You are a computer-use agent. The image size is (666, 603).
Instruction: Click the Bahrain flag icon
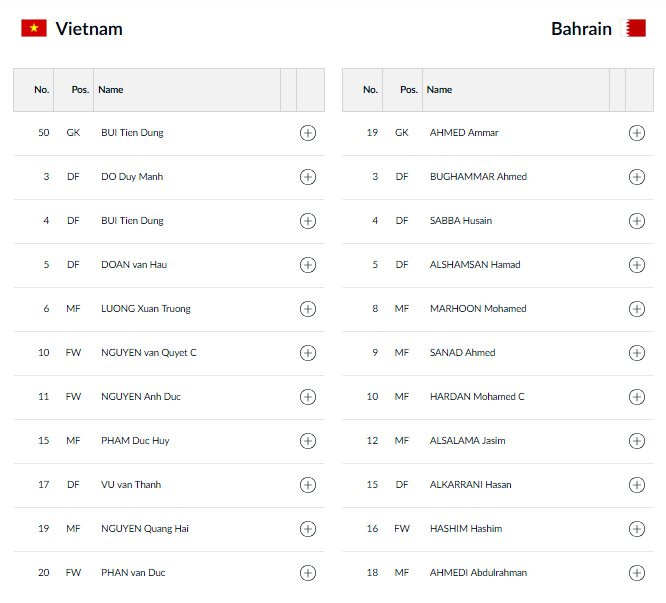(635, 28)
